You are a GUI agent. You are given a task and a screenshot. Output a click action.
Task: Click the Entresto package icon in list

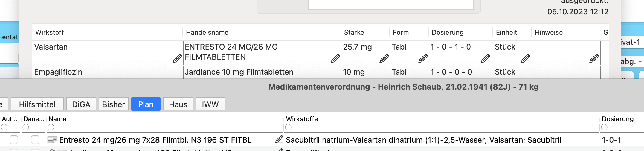click(52, 140)
